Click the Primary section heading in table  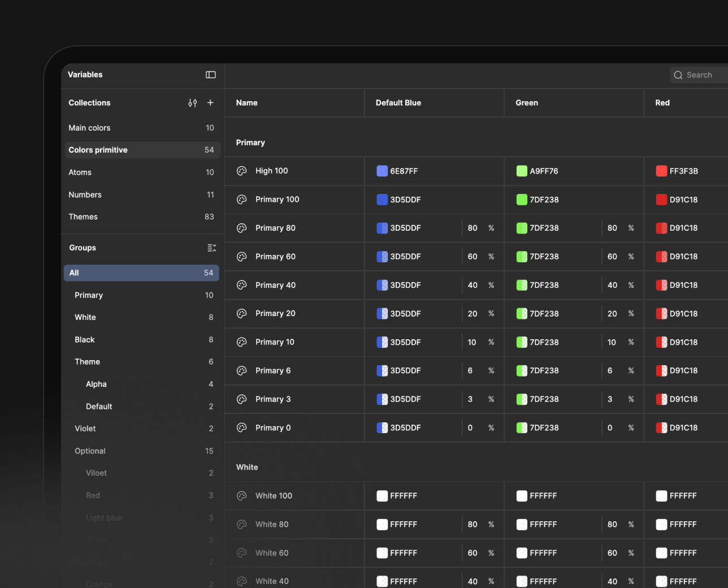coord(250,142)
